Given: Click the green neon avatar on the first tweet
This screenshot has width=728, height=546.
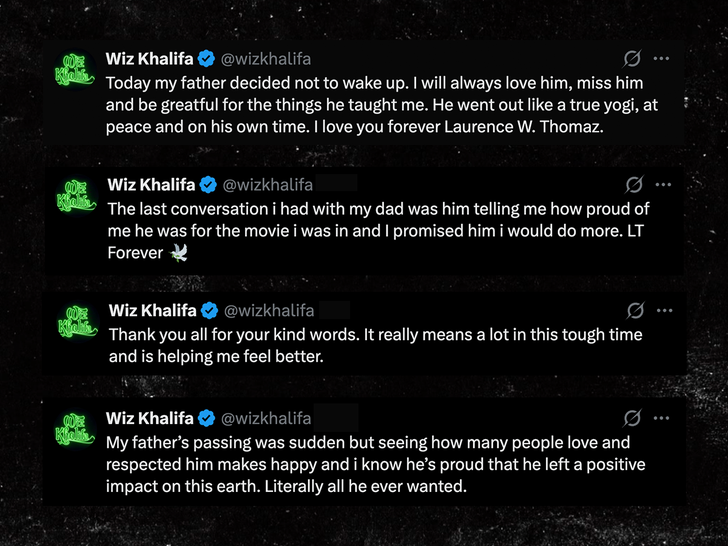Looking at the screenshot, I should (76, 68).
